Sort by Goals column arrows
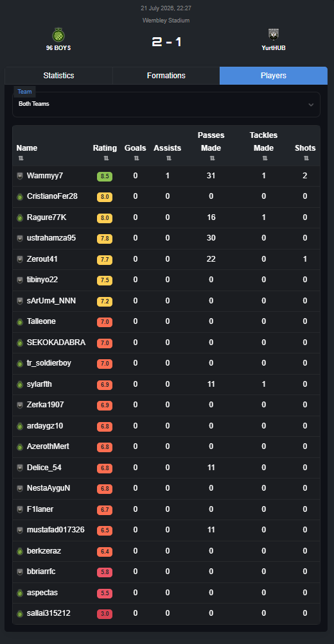The height and width of the screenshot is (644, 334). click(136, 158)
